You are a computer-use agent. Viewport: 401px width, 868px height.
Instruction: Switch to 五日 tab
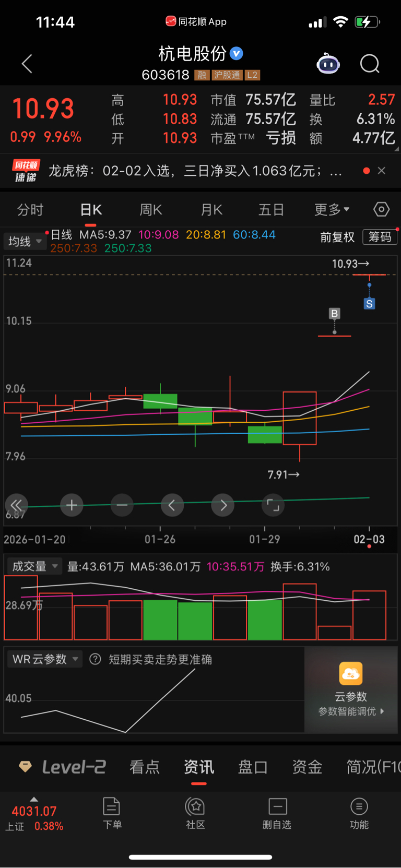(272, 209)
